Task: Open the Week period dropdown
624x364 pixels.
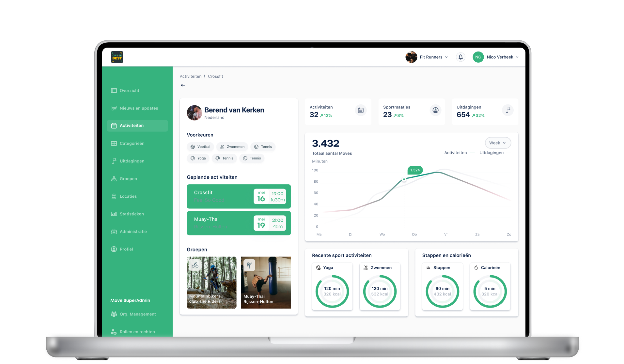Action: [x=498, y=143]
